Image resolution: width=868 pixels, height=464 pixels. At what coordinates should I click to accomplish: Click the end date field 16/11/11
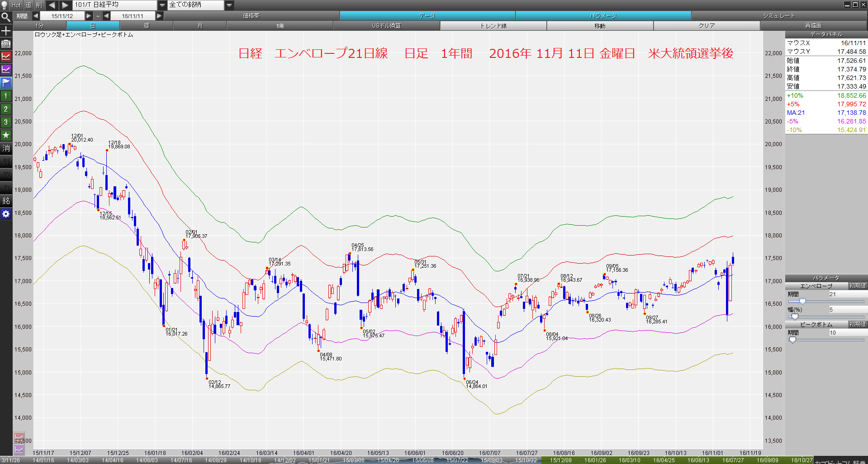(x=133, y=16)
